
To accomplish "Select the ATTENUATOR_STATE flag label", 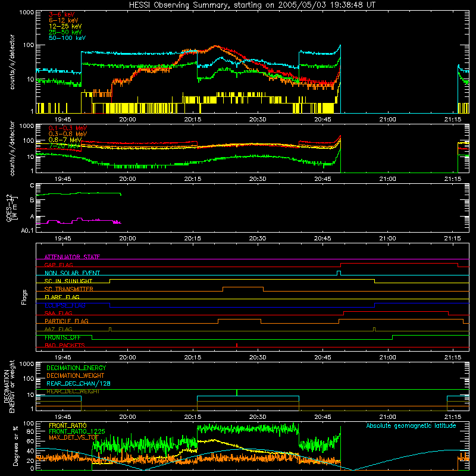I will point(72,257).
